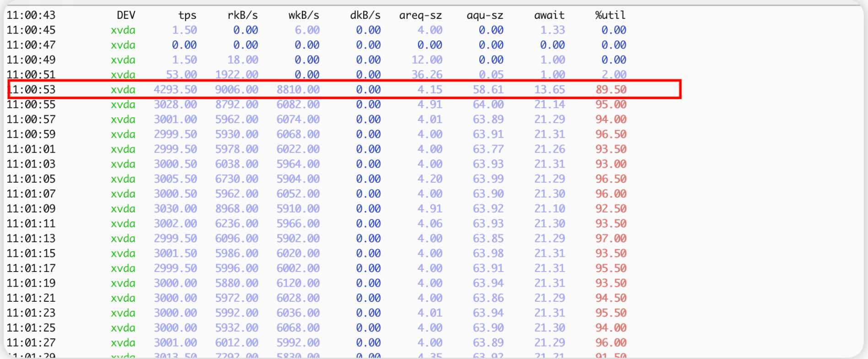
Task: Select the tps value 4293.50
Action: coord(175,90)
